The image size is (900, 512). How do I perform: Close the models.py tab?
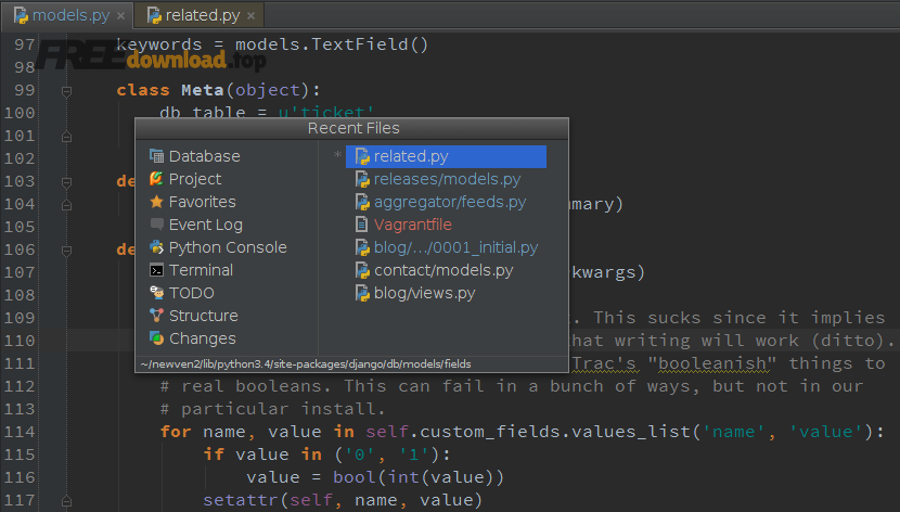pyautogui.click(x=121, y=16)
